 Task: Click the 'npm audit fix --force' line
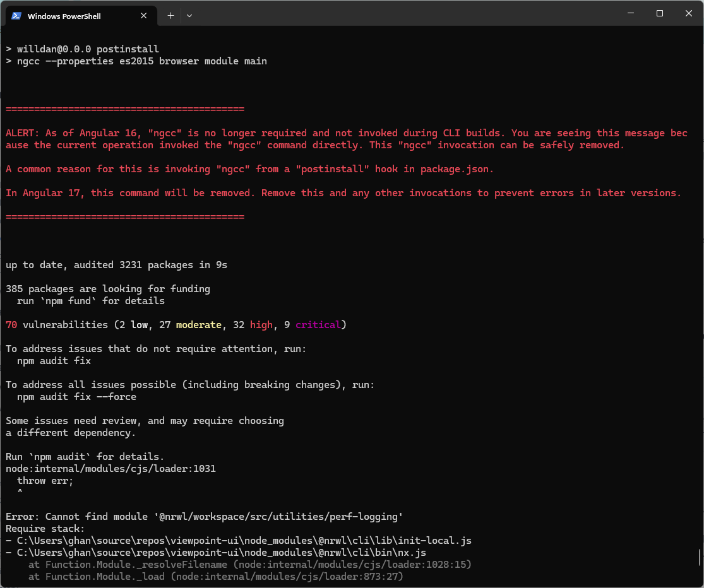tap(76, 397)
